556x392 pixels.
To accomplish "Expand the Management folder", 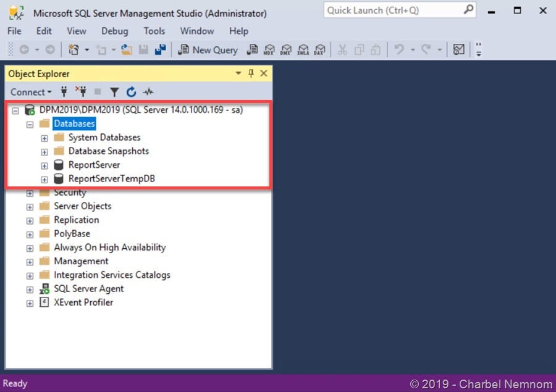I will tap(30, 262).
